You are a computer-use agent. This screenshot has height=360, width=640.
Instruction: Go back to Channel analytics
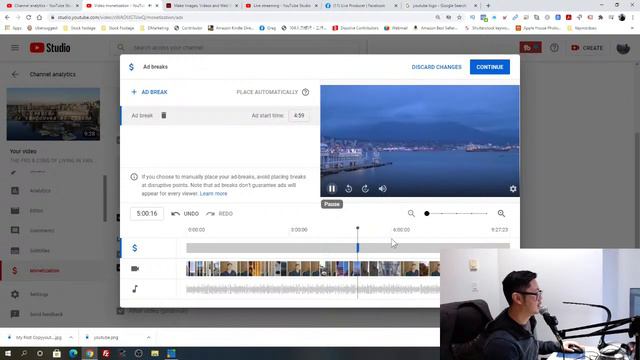point(15,74)
